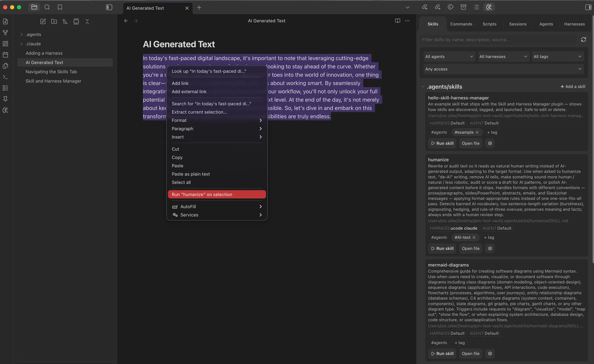This screenshot has height=364, width=594.
Task: Create a new folder icon
Action: 54,21
